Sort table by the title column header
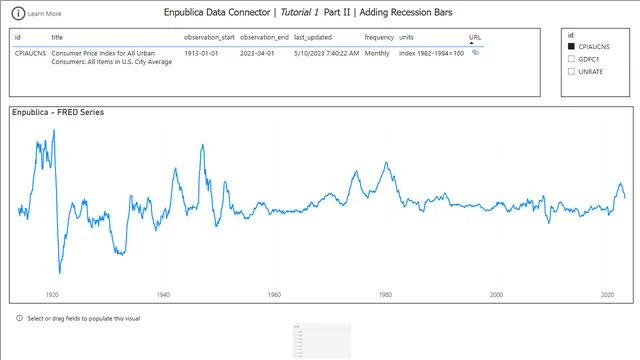Image resolution: width=640 pixels, height=360 pixels. point(57,37)
